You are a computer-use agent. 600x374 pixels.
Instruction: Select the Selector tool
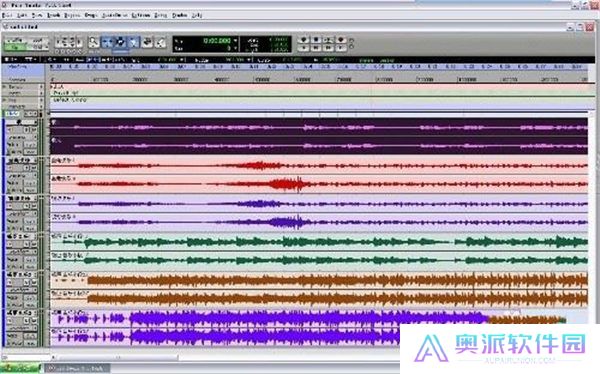(121, 42)
